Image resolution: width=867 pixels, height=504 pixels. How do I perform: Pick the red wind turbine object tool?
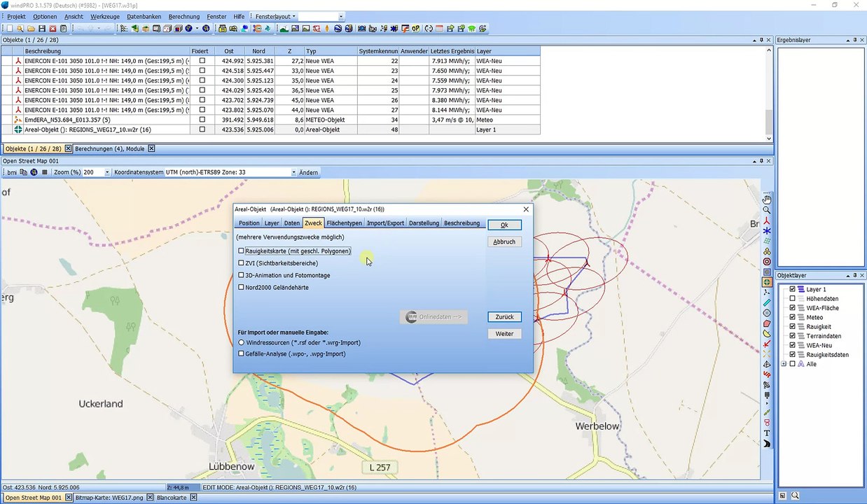pyautogui.click(x=767, y=220)
